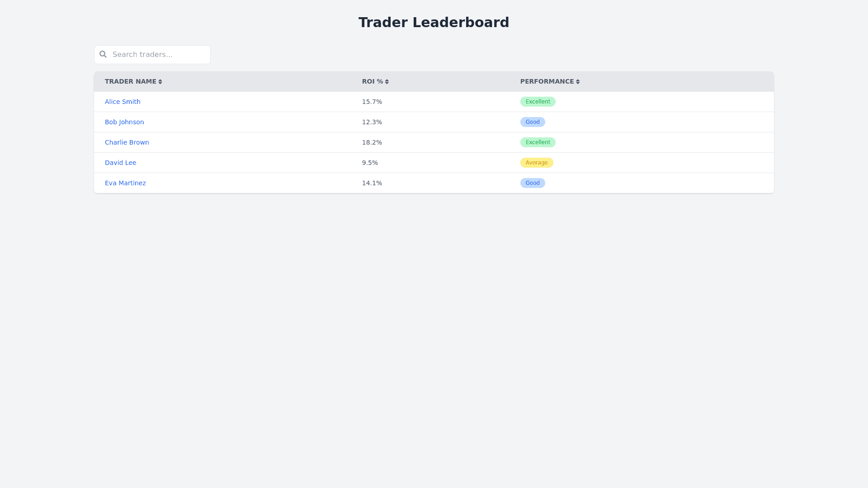
Task: Open Bob Johnson's trader link
Action: point(124,122)
